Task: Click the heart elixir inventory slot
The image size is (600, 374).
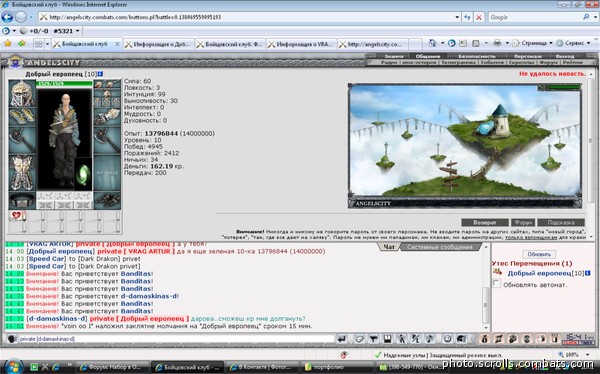Action: (17, 216)
